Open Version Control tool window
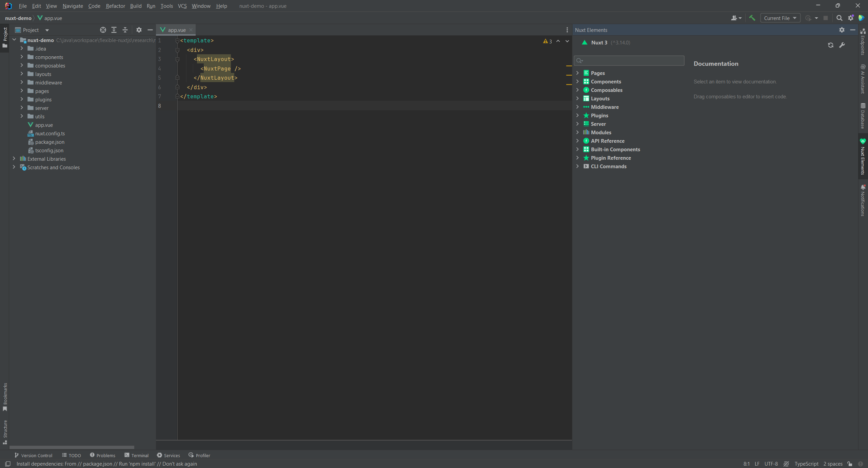This screenshot has width=868, height=468. pyautogui.click(x=33, y=455)
